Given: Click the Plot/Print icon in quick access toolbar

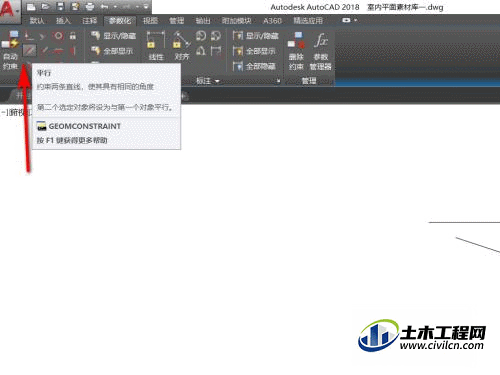Looking at the screenshot, I should [90, 6].
